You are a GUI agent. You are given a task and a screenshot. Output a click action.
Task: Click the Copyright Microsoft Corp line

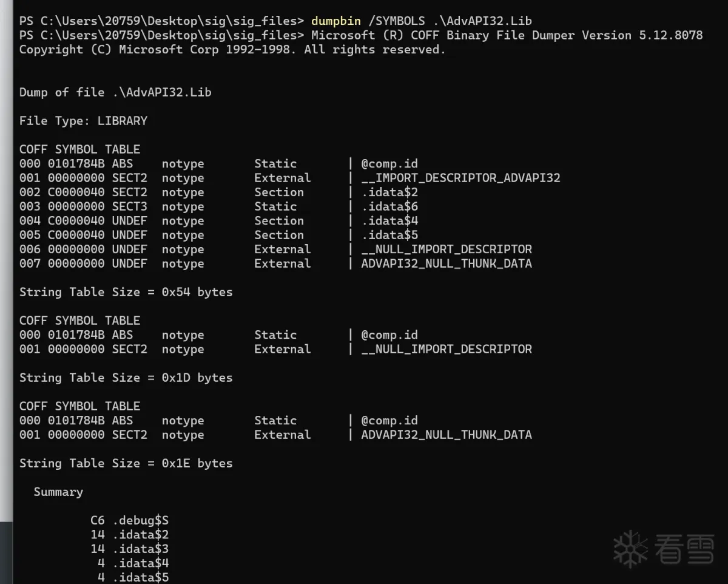click(x=232, y=50)
